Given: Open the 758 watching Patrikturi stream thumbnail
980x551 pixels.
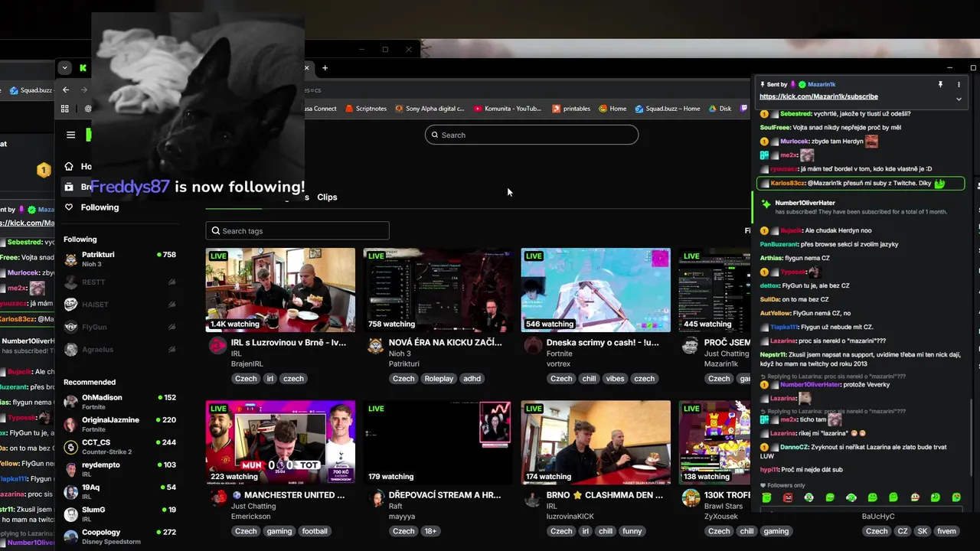Looking at the screenshot, I should point(438,290).
